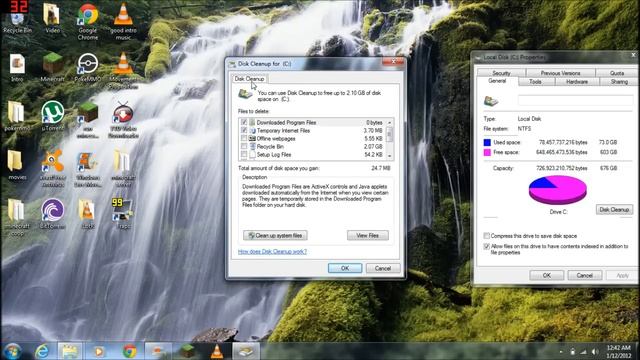Open the movies folder on desktop

click(x=17, y=165)
